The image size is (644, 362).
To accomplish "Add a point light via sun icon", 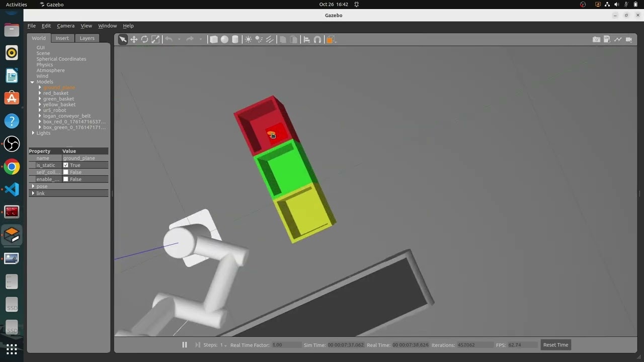I will click(249, 40).
